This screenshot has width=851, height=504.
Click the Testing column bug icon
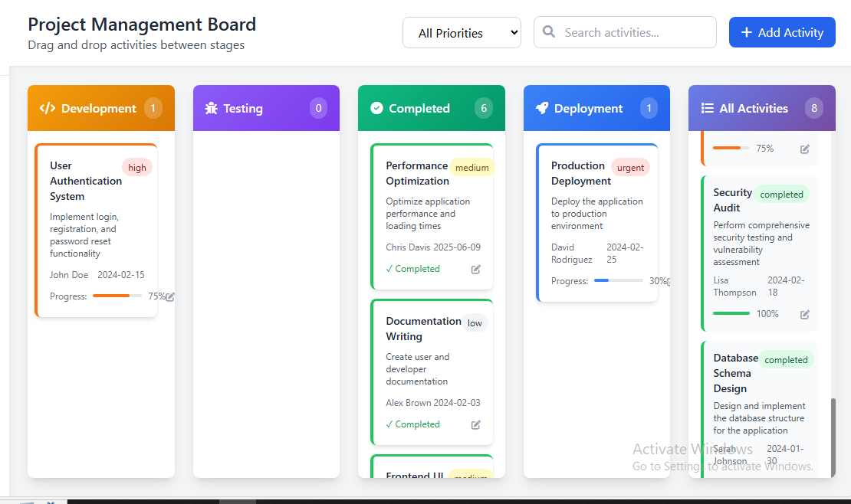click(x=212, y=109)
